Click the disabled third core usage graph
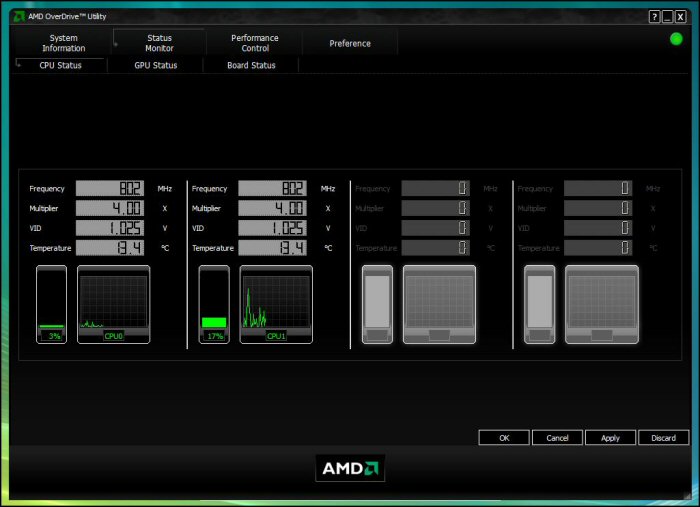700x507 pixels. point(439,304)
